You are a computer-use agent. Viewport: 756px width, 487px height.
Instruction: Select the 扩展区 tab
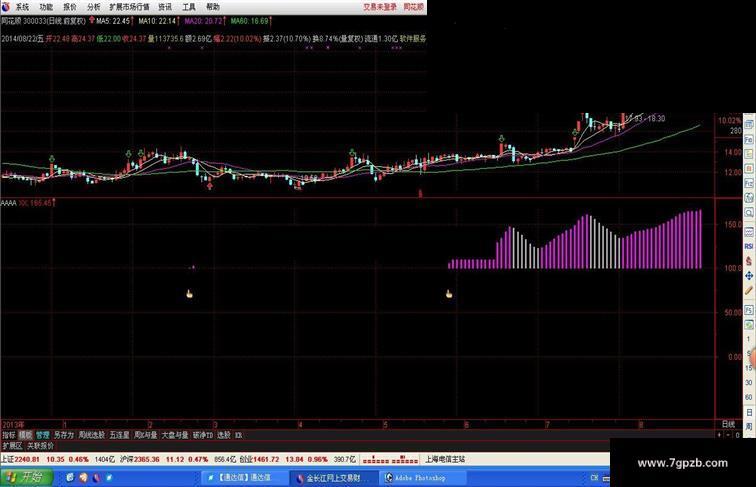point(12,446)
